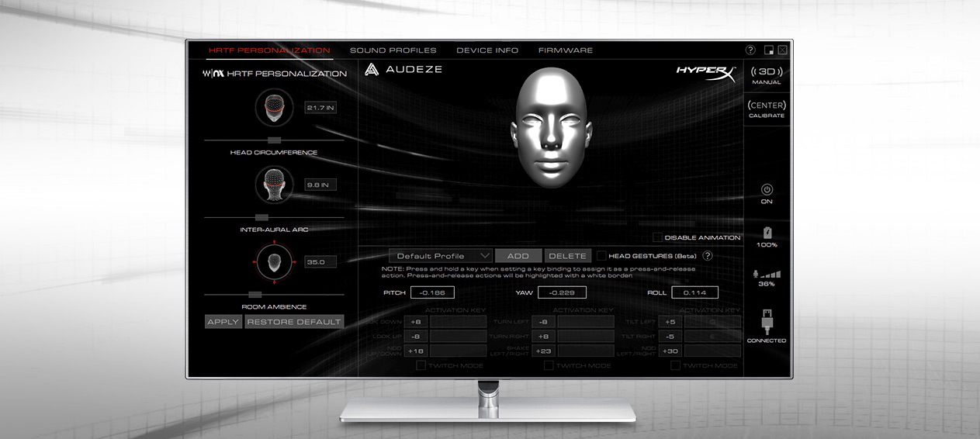This screenshot has width=980, height=439.
Task: Click the Audeze logo
Action: tap(403, 69)
